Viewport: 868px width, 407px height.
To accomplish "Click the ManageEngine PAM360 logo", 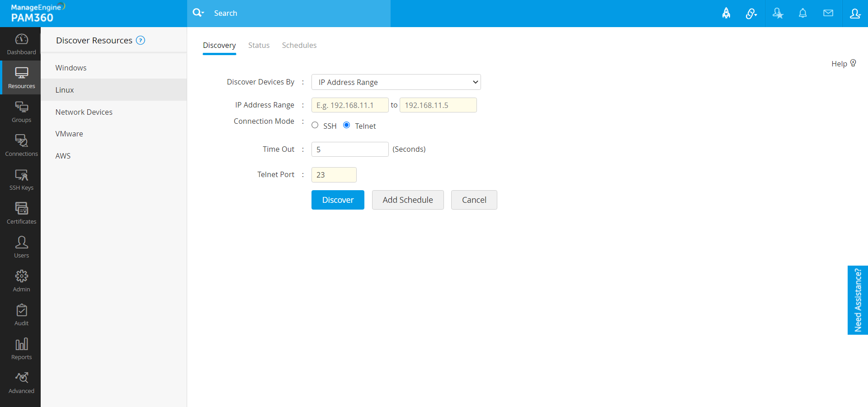I will point(38,13).
